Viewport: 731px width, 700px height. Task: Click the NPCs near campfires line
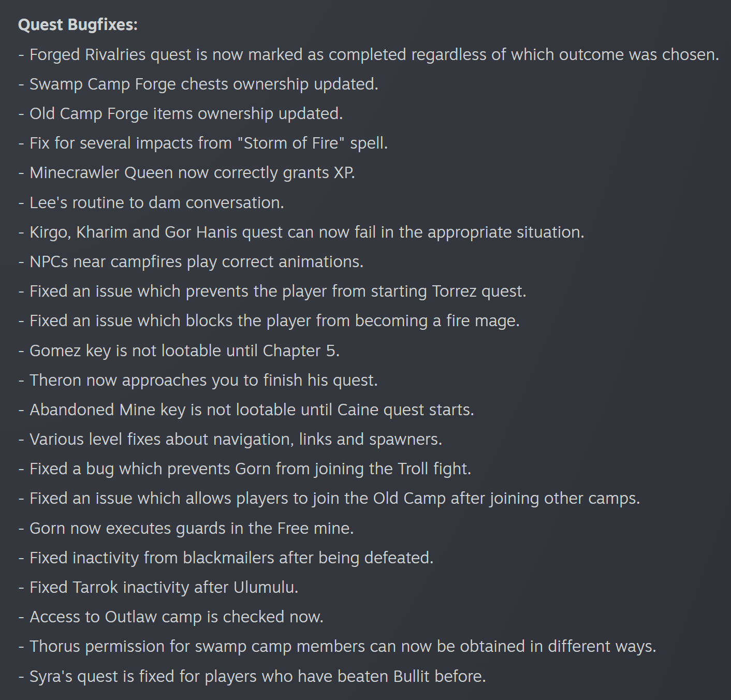191,261
